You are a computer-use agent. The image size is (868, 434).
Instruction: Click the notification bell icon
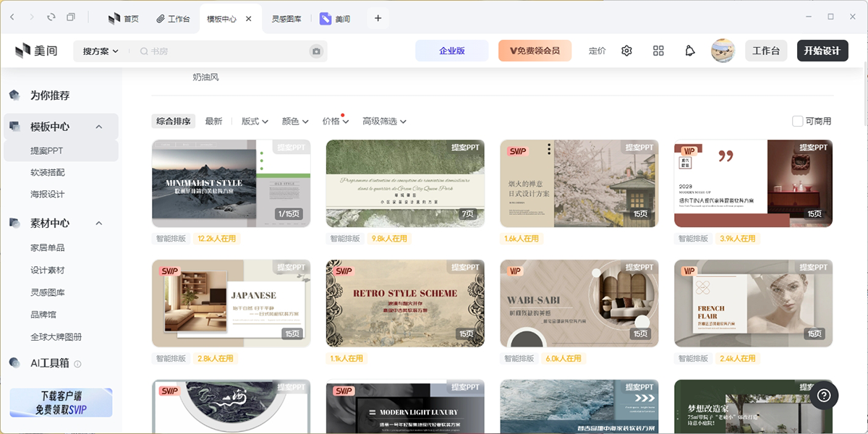pos(690,51)
